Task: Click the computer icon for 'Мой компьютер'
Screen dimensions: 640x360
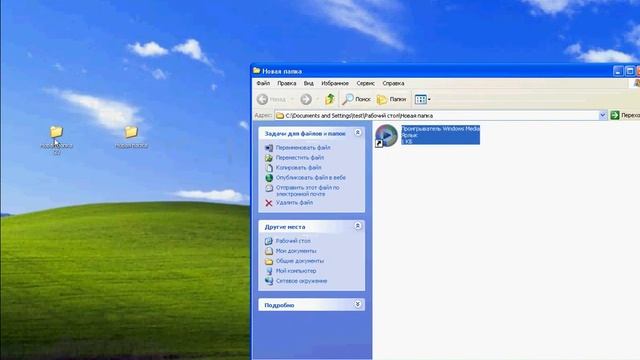Action: point(269,271)
